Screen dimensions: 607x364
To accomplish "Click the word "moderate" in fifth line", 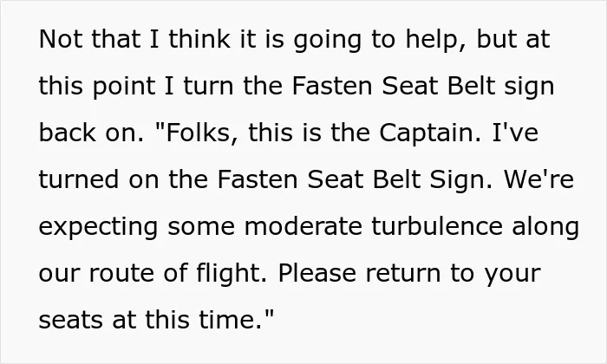I will point(303,226).
